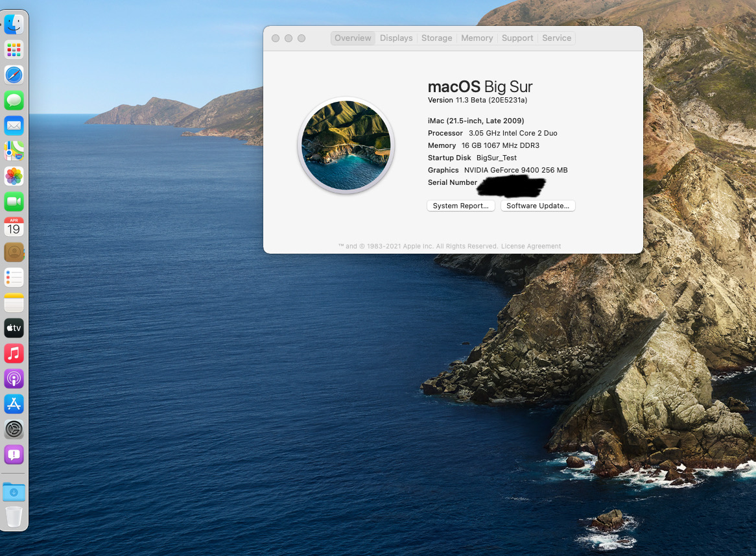The width and height of the screenshot is (756, 556).
Task: Open Music app in the dock
Action: 14,354
